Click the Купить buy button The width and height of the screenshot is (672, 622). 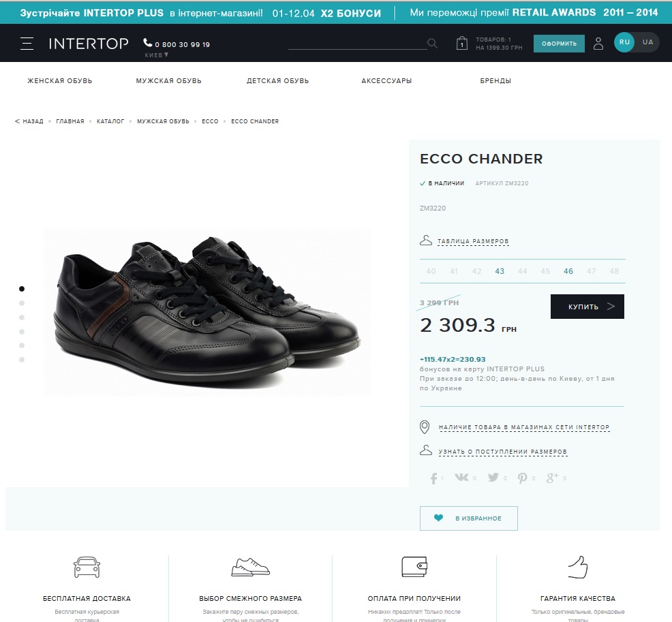pyautogui.click(x=587, y=307)
